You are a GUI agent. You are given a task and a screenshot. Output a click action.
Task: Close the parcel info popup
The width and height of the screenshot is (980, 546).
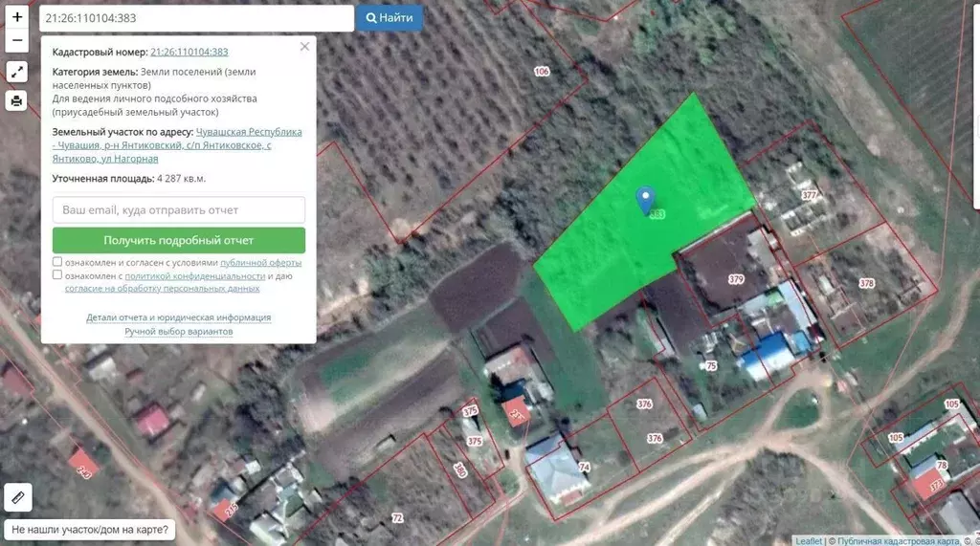[x=304, y=46]
